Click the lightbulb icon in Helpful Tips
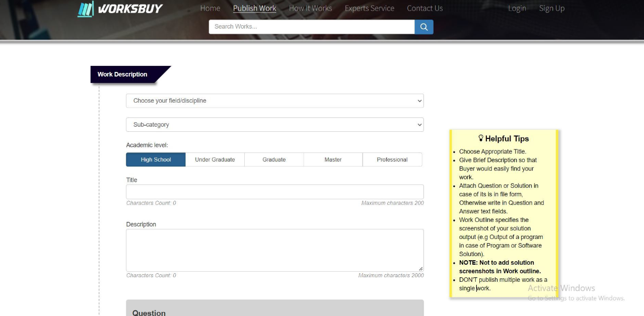 pyautogui.click(x=481, y=138)
